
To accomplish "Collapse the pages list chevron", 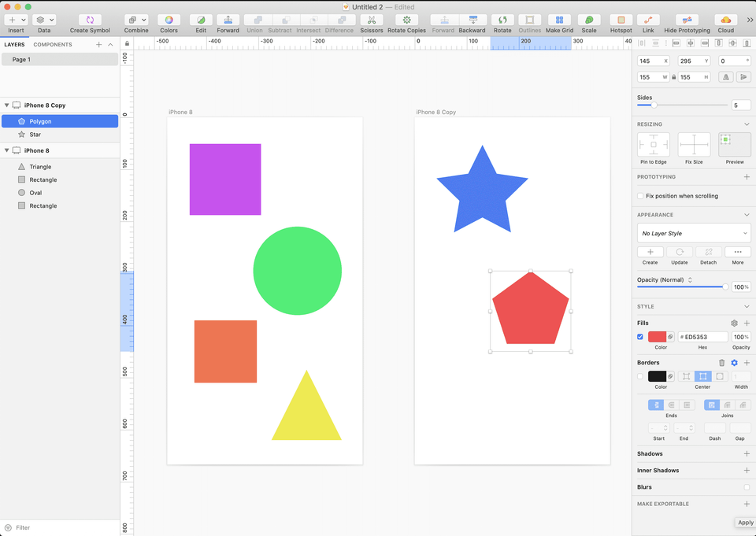I will [x=110, y=44].
